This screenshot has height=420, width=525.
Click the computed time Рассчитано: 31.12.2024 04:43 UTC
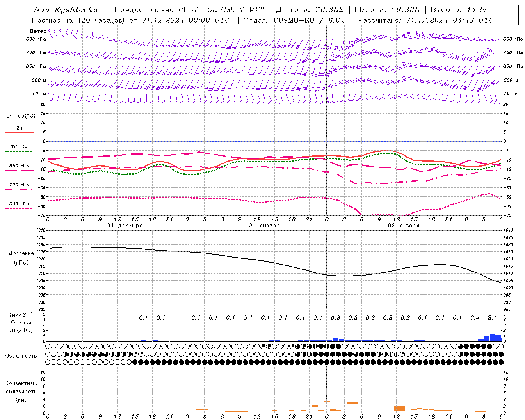click(426, 20)
